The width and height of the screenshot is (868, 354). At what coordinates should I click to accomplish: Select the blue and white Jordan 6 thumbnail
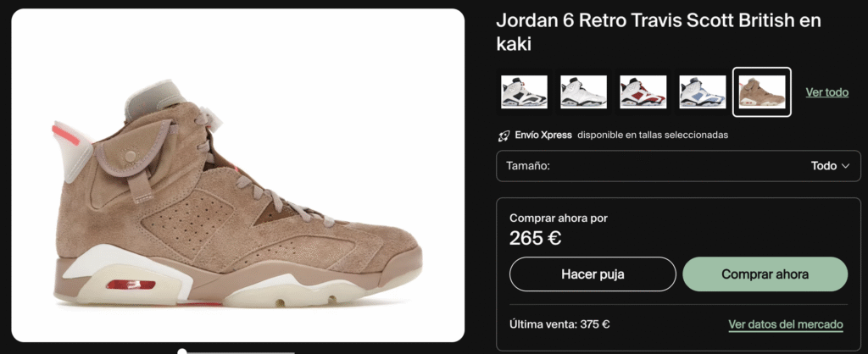pyautogui.click(x=703, y=91)
